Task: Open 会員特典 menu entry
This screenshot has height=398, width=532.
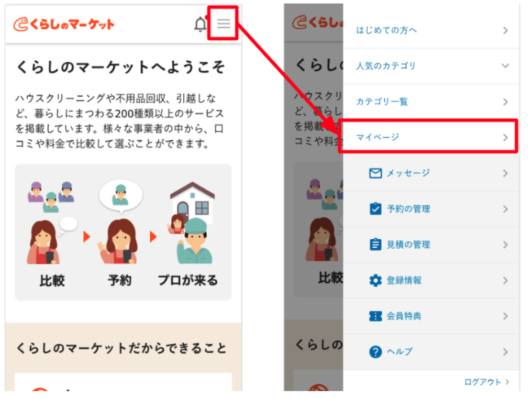Action: [431, 316]
